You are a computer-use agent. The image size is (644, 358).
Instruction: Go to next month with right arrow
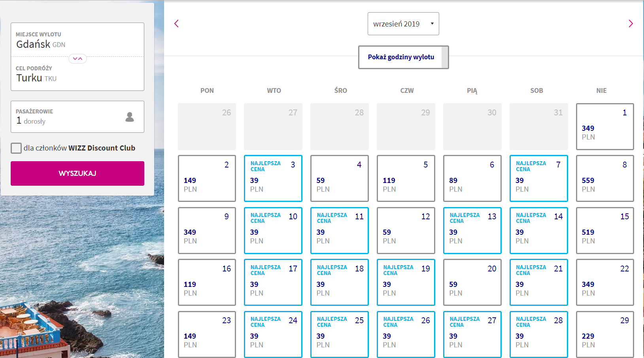(x=631, y=24)
